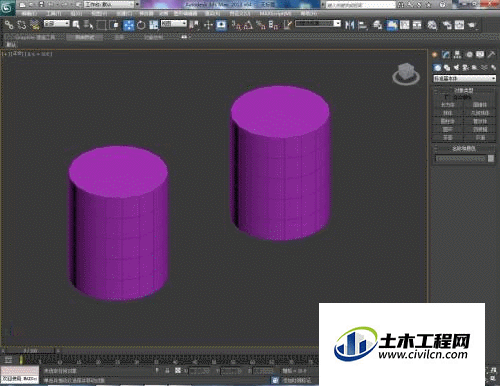Open the Tools menu in menu bar
The height and width of the screenshot is (386, 500).
pos(54,14)
